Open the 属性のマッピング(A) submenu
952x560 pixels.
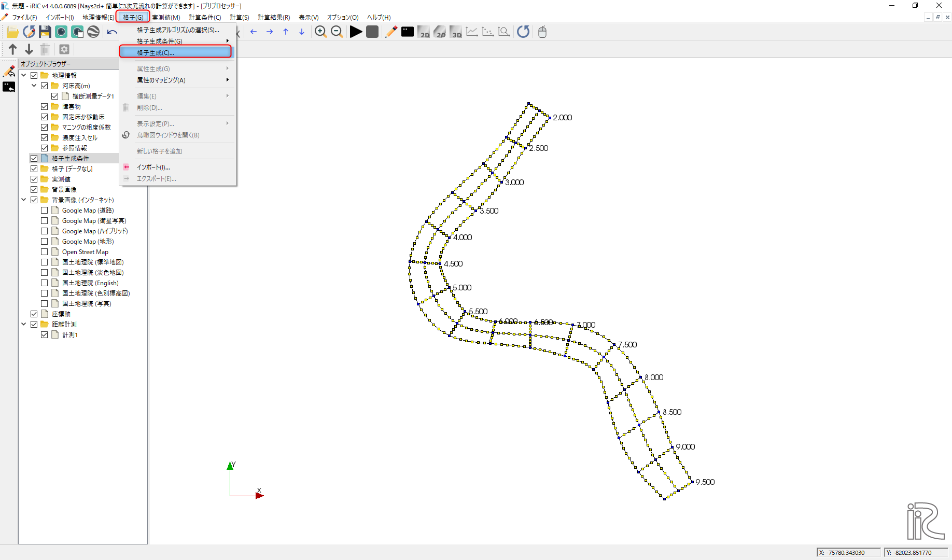(178, 80)
